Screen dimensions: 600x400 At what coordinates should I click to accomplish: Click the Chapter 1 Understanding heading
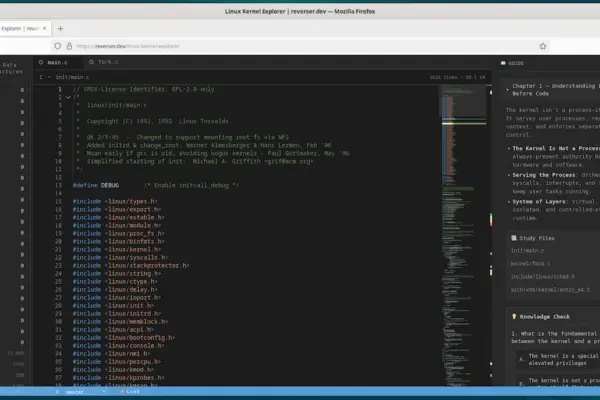[x=556, y=90]
